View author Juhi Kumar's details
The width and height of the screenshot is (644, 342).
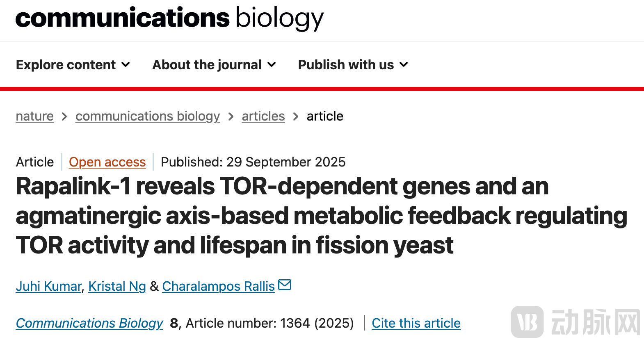point(48,286)
